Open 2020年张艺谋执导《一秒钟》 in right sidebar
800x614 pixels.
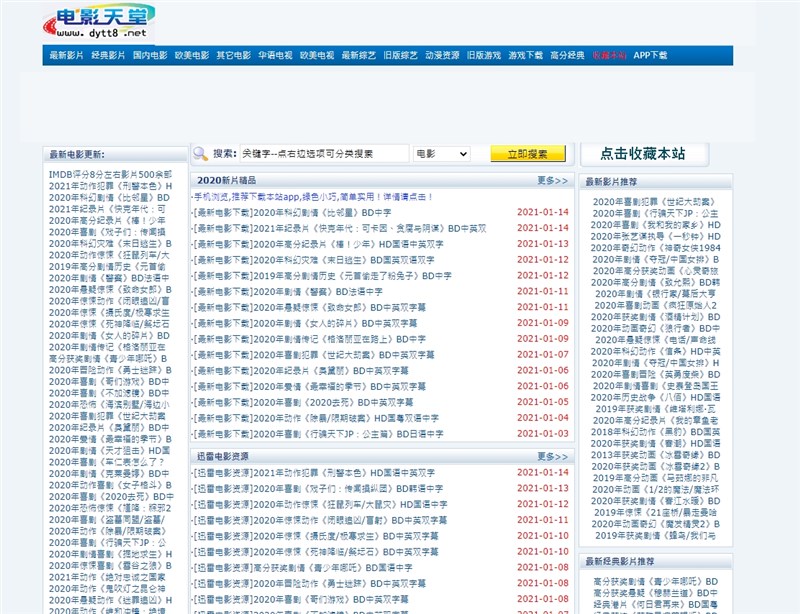(x=656, y=236)
